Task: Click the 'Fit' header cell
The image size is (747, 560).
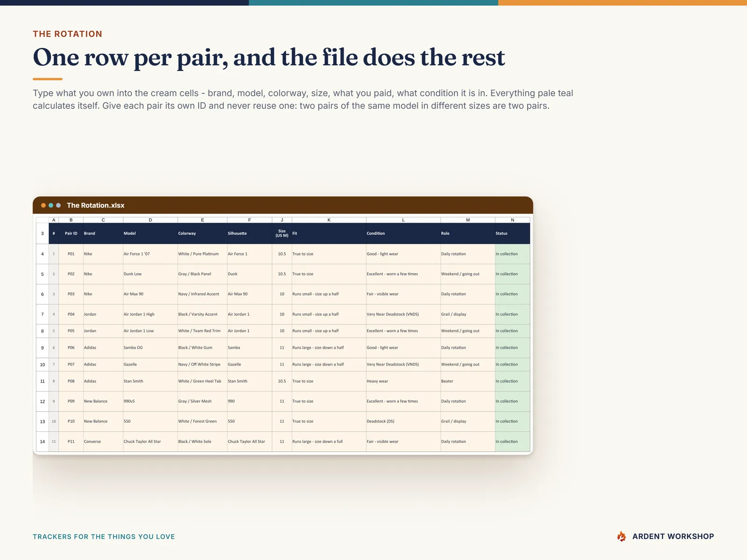Action: click(x=329, y=233)
